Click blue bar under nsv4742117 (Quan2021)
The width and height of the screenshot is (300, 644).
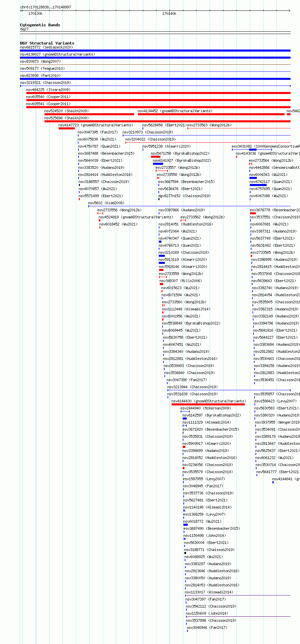[258, 185]
